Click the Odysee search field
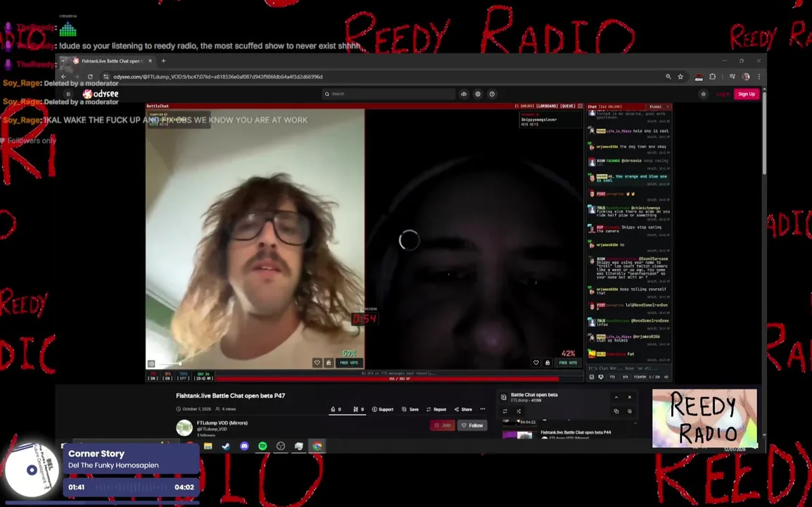Image resolution: width=812 pixels, height=507 pixels. coord(388,94)
